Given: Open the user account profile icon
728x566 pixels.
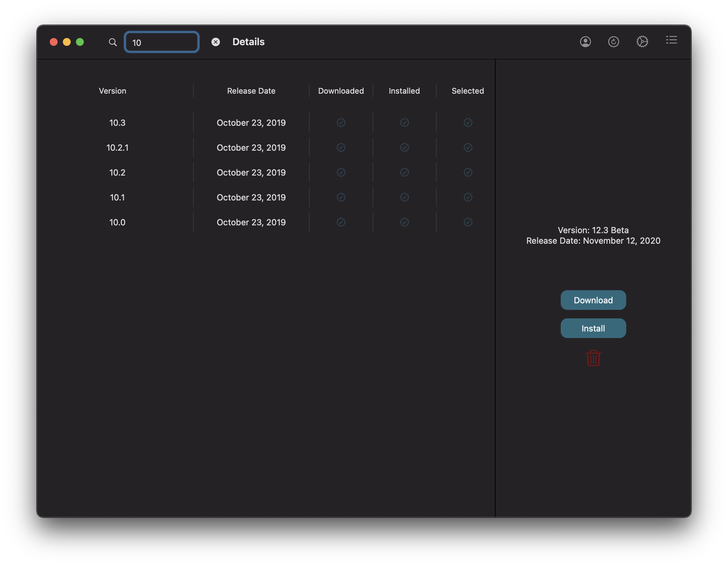Looking at the screenshot, I should (x=585, y=42).
